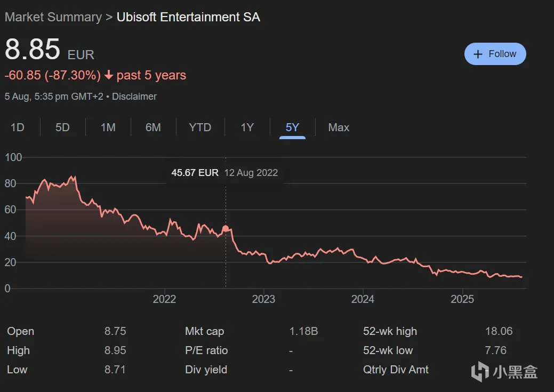This screenshot has width=554, height=392.
Task: Click the 100 y-axis label
Action: pos(13,157)
